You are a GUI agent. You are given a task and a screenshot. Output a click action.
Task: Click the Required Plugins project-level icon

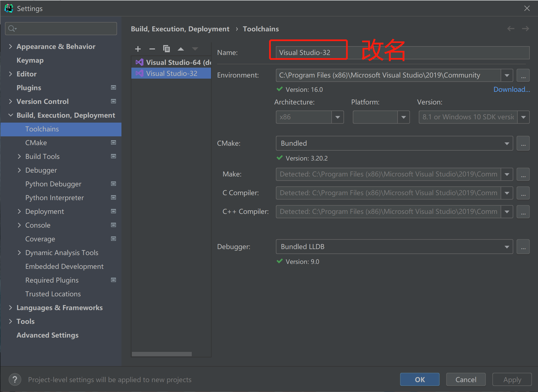113,280
